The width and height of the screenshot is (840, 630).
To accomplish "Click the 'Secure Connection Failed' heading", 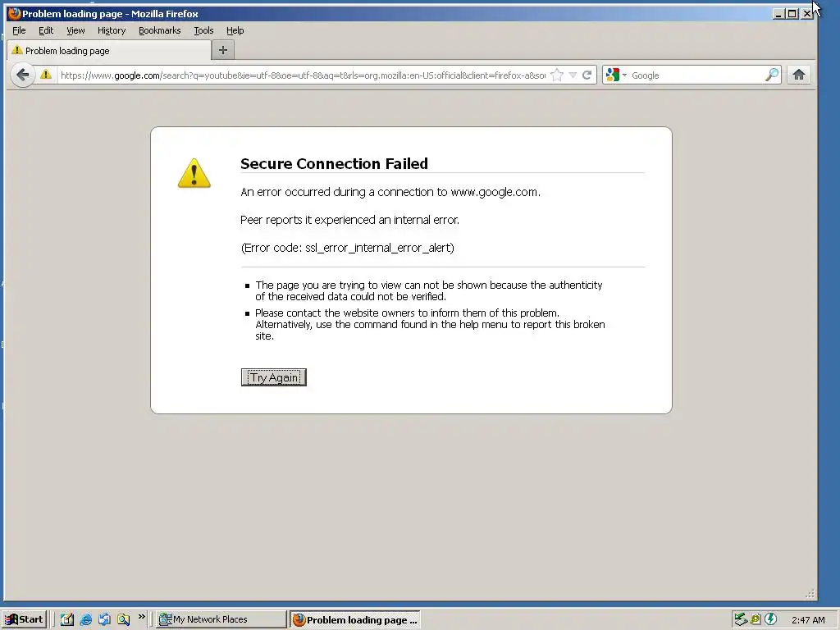I will [334, 163].
